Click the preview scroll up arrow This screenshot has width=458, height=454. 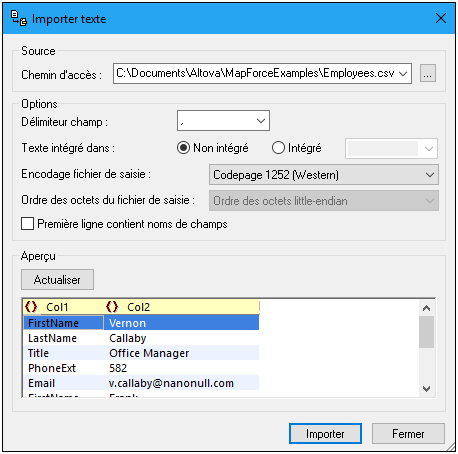(426, 308)
